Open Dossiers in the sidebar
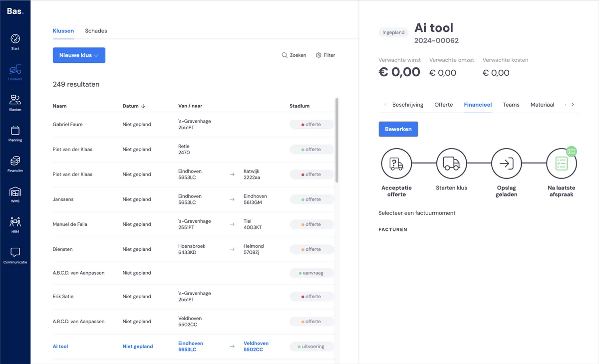Viewport: 599px width, 364px height. click(x=15, y=72)
